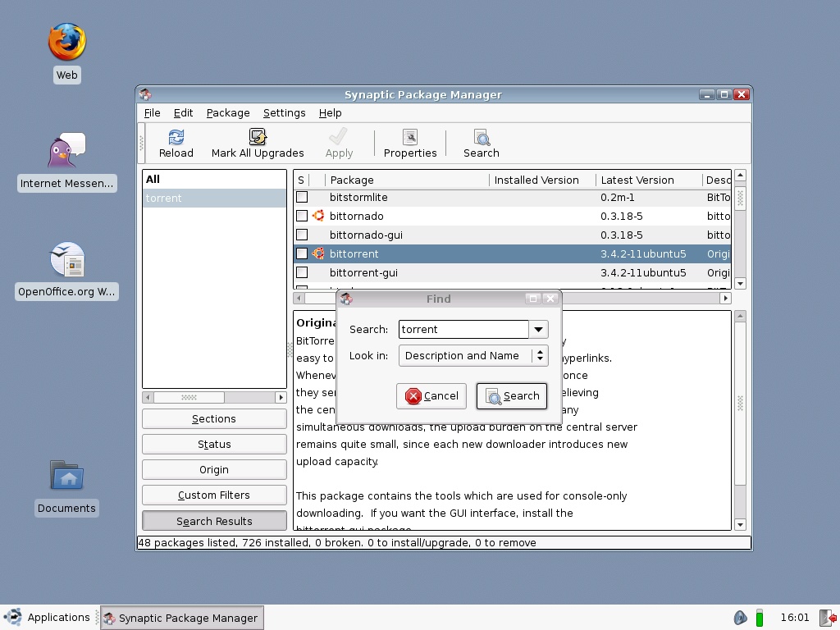
Task: Select the bittorrent-gui package name
Action: [363, 272]
